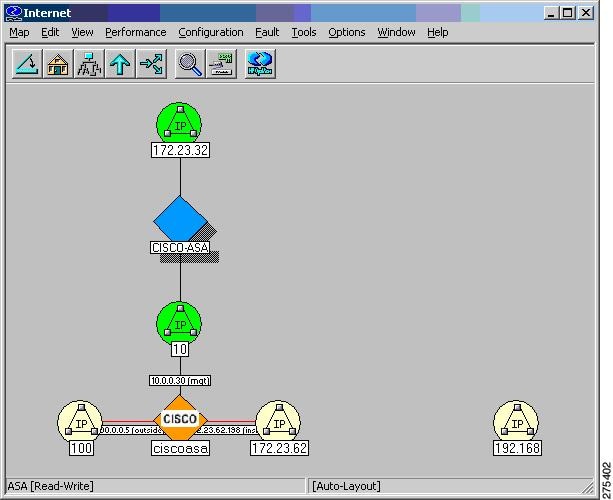Select the blue CISCO-ASA diamond node

pos(180,219)
